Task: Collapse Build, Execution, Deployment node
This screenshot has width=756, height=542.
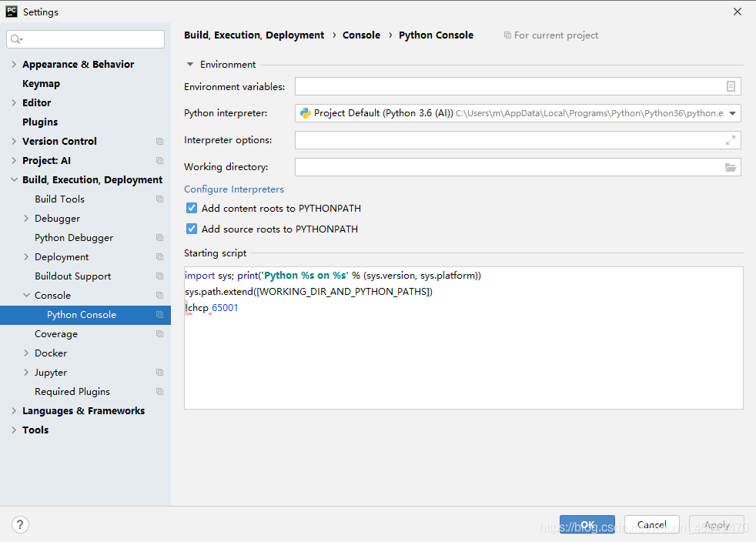Action: point(14,180)
